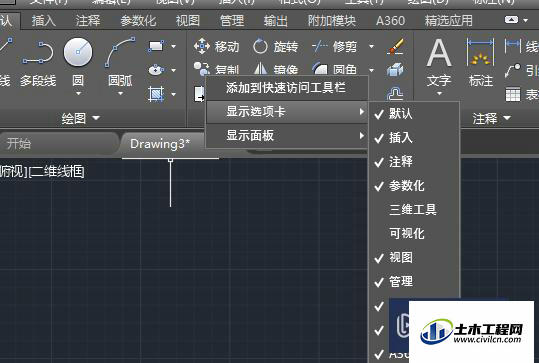539x363 pixels.
Task: Open the Ellipse tool dropdown arrow
Action: coord(173,70)
